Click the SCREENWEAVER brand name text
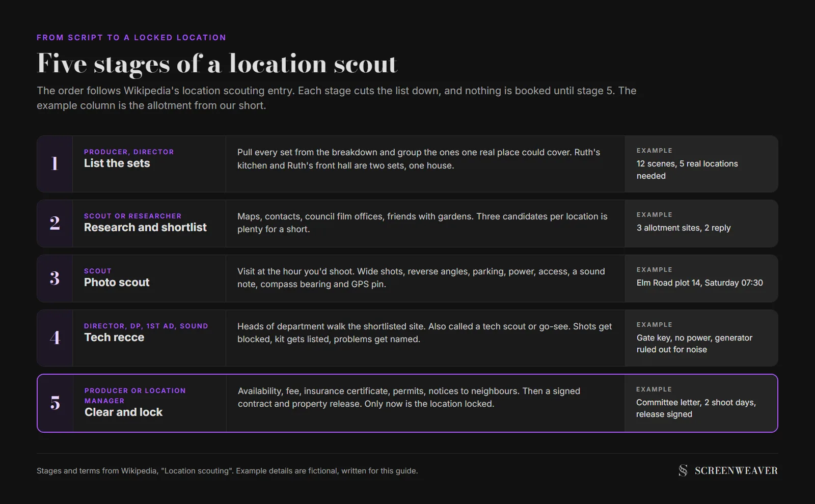The width and height of the screenshot is (815, 504). coord(736,471)
